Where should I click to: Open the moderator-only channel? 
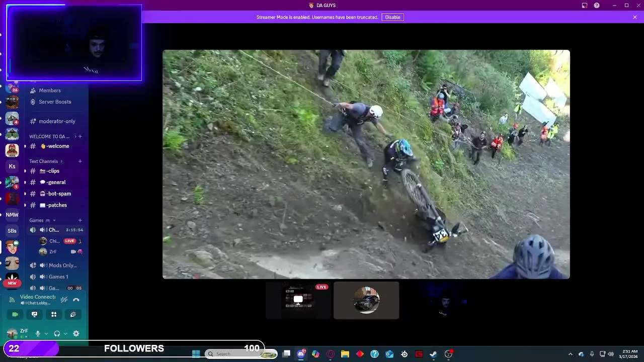click(56, 121)
